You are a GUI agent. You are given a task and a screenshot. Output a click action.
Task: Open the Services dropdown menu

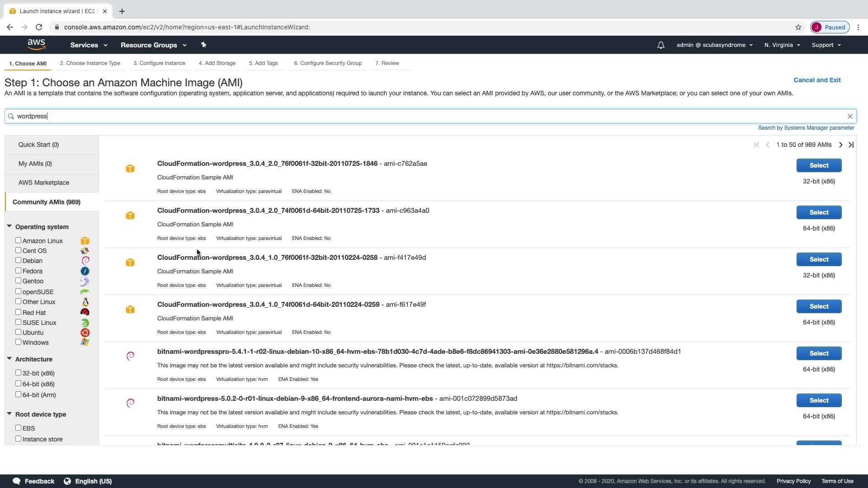click(x=89, y=45)
